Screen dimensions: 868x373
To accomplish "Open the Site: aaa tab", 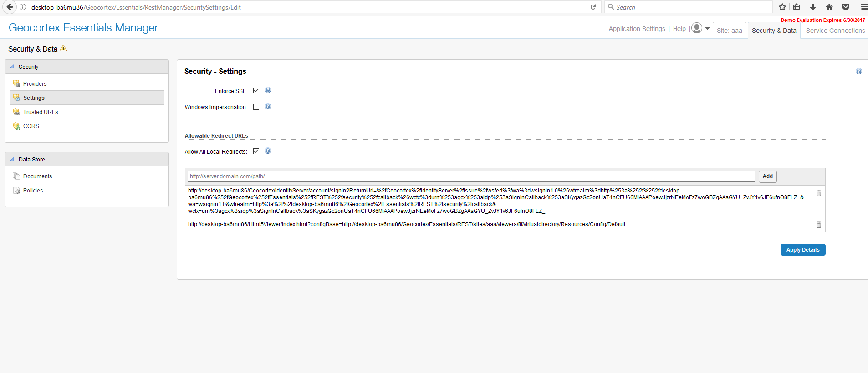I will (729, 31).
